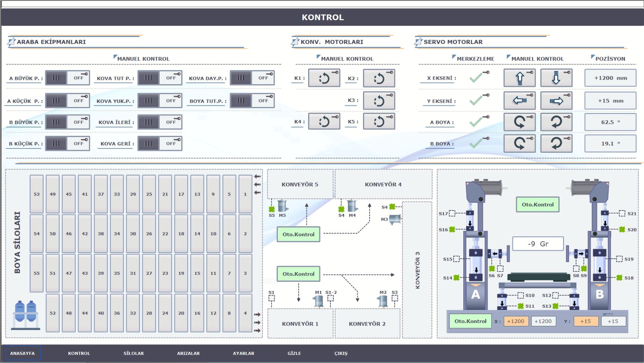Screen dimensions: 644x363
Task: Open KONTROL page in bottom navigation
Action: pos(79,353)
